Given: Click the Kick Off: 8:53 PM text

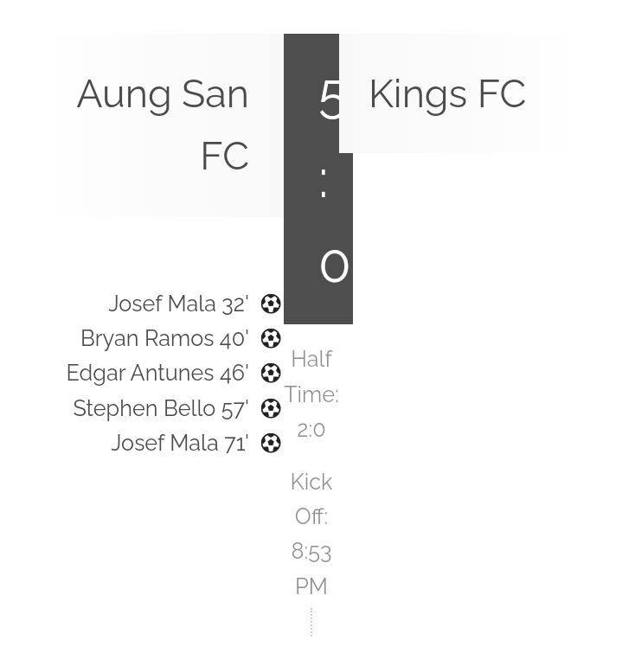Looking at the screenshot, I should pos(311,534).
